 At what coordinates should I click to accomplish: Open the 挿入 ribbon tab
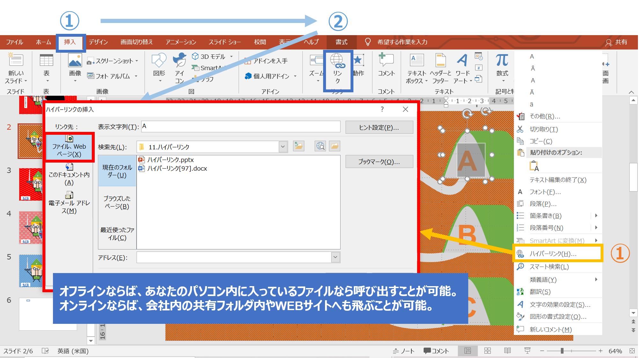(70, 42)
